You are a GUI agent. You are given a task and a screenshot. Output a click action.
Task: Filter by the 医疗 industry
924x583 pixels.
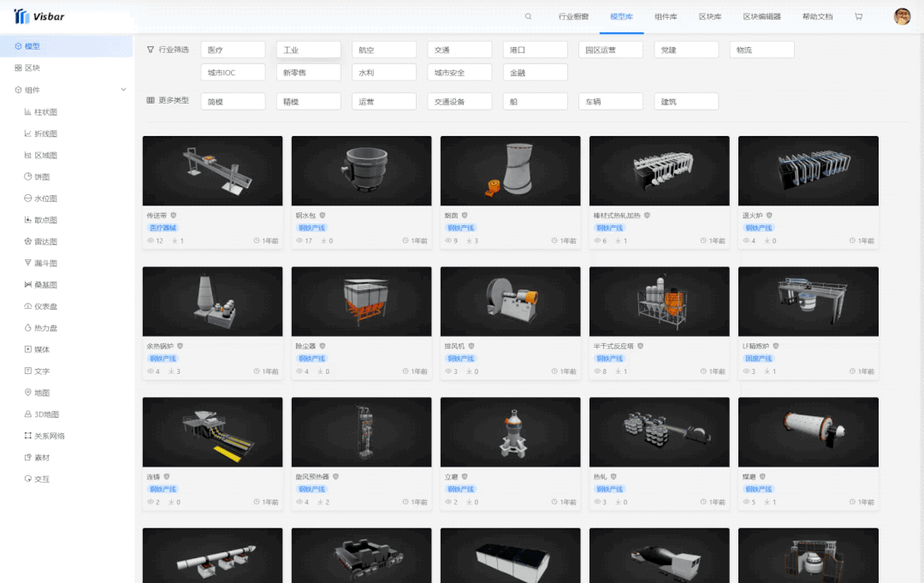tap(233, 51)
